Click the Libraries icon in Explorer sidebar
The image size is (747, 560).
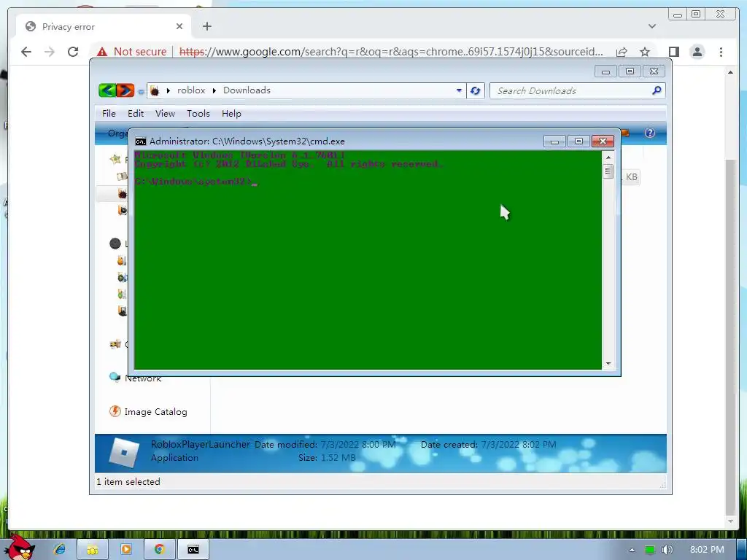pos(115,244)
